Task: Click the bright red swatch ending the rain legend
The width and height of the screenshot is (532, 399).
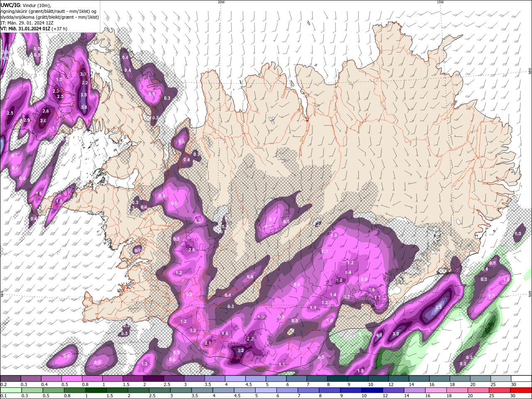Action: (x=521, y=390)
